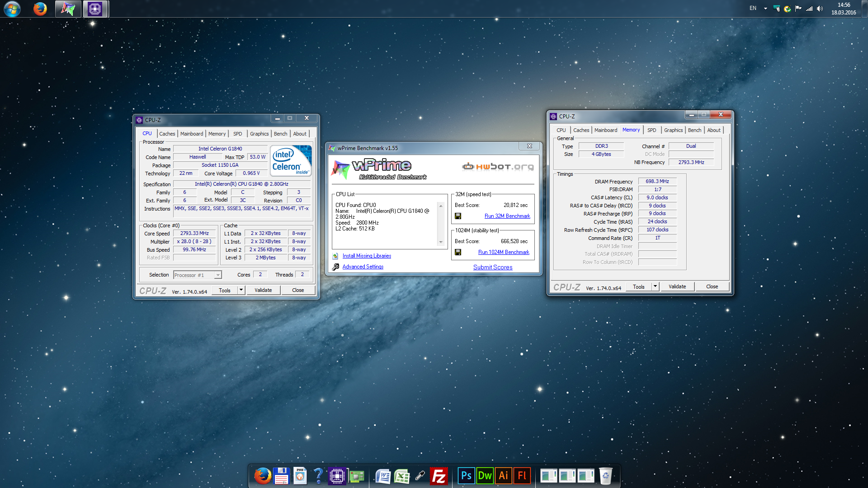Open the volume control in the system tray
Image resolution: width=868 pixels, height=488 pixels.
pos(820,9)
